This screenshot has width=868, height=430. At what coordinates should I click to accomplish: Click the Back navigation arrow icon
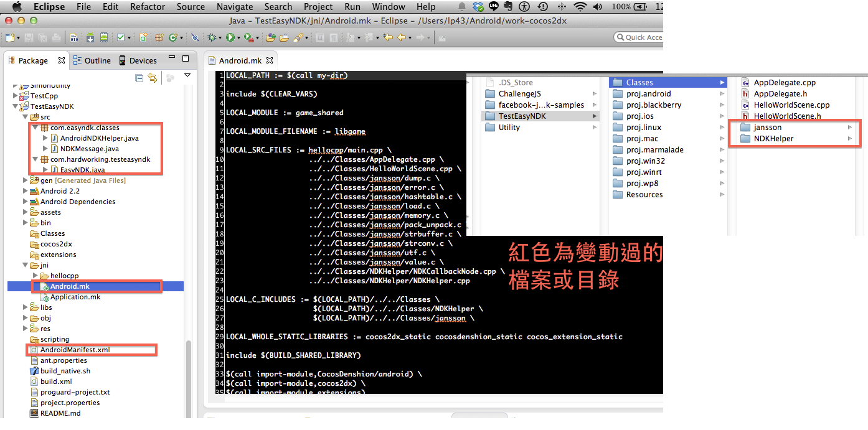[x=402, y=38]
